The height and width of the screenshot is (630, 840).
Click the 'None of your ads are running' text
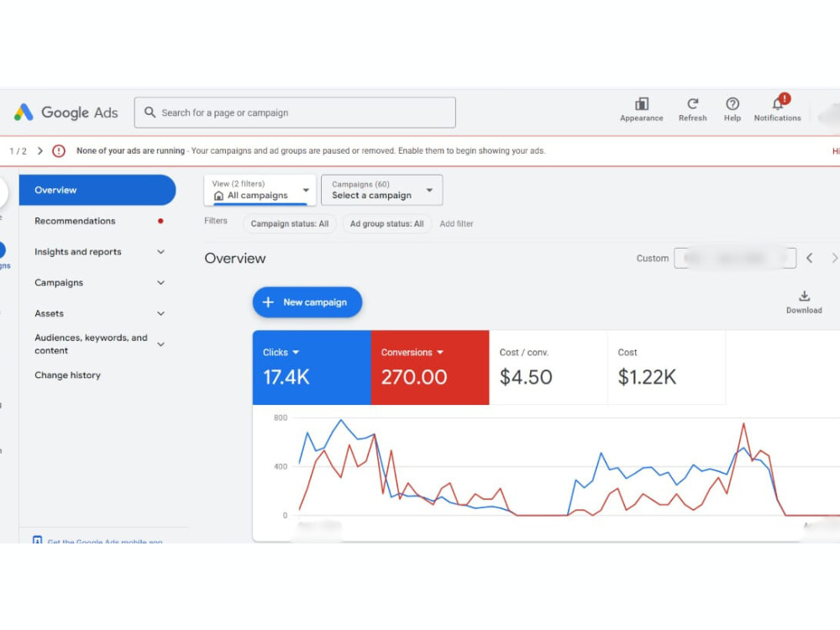(x=131, y=151)
